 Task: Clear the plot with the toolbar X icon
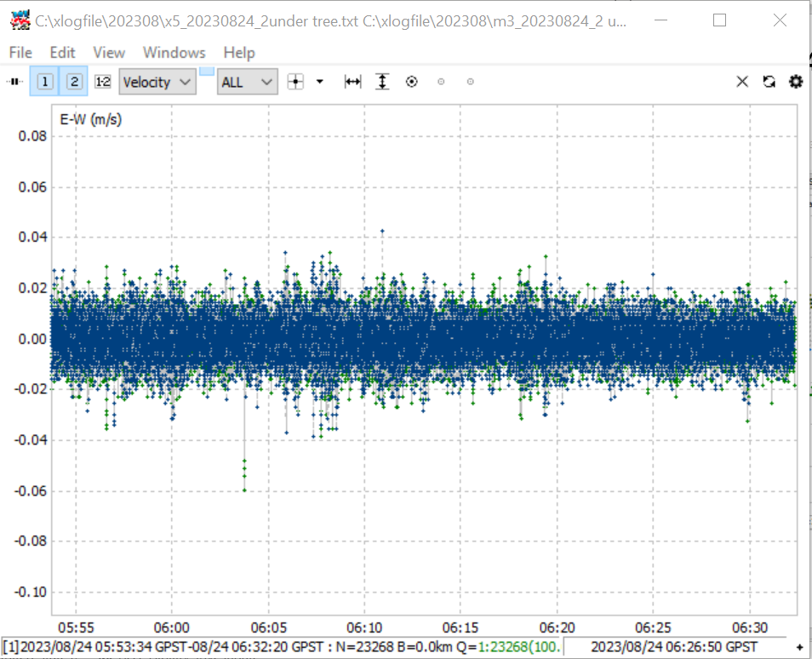click(x=742, y=82)
